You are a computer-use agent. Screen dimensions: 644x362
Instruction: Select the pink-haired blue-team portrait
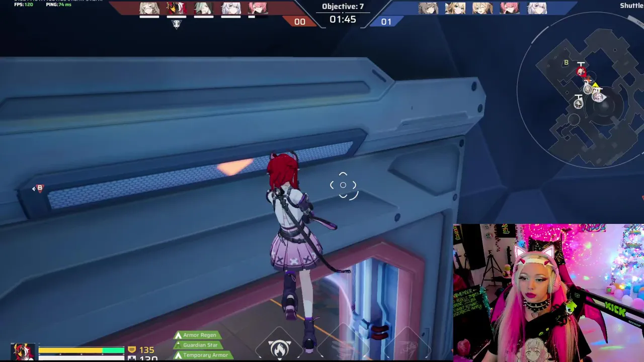tap(510, 8)
